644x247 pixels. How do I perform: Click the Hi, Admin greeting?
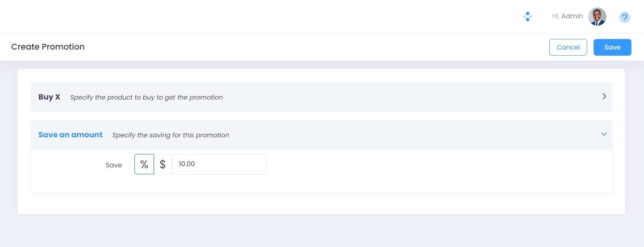point(567,16)
